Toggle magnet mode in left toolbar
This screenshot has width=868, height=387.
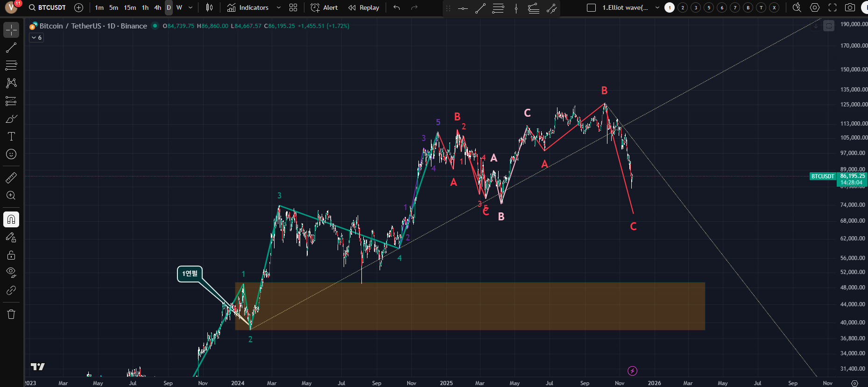click(x=11, y=219)
